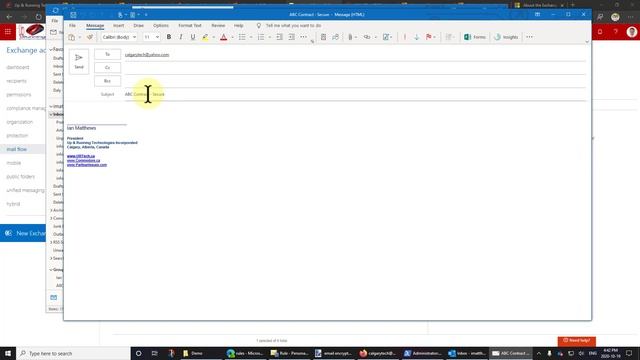Click the Paste clipboard icon
The image size is (640, 360).
(x=72, y=37)
